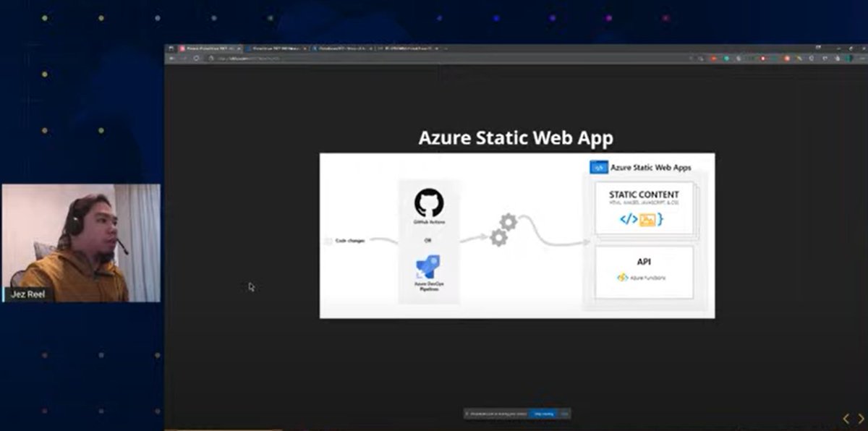Switch to the fourth browser tab
This screenshot has width=868, height=431.
click(x=407, y=48)
